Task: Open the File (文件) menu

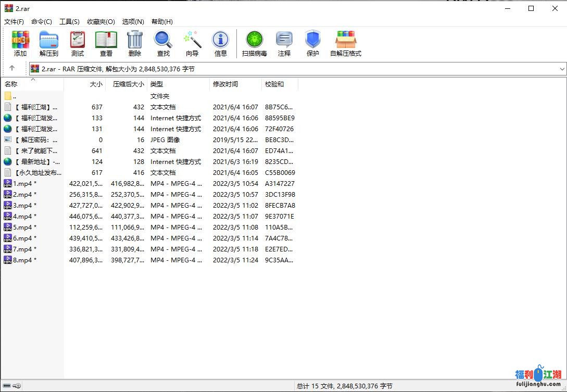Action: point(14,22)
